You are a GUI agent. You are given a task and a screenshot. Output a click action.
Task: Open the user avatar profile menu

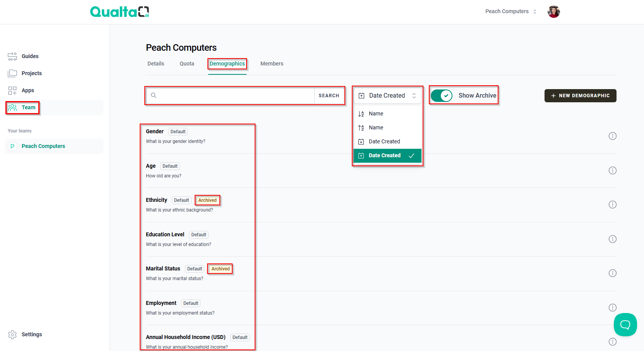point(554,12)
